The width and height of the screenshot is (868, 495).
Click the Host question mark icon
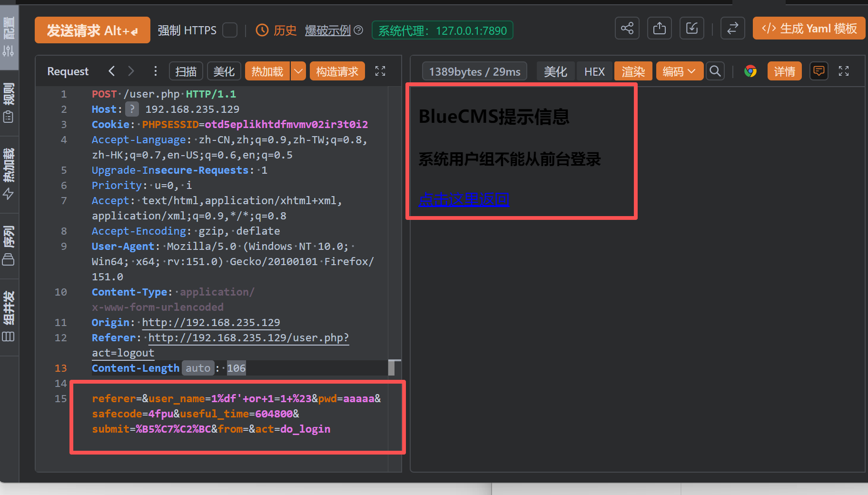click(x=132, y=109)
